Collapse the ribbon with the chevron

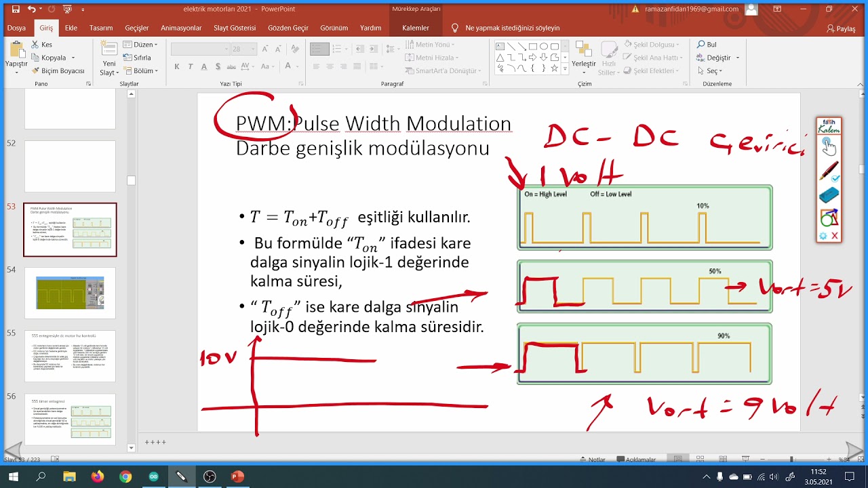coord(860,84)
